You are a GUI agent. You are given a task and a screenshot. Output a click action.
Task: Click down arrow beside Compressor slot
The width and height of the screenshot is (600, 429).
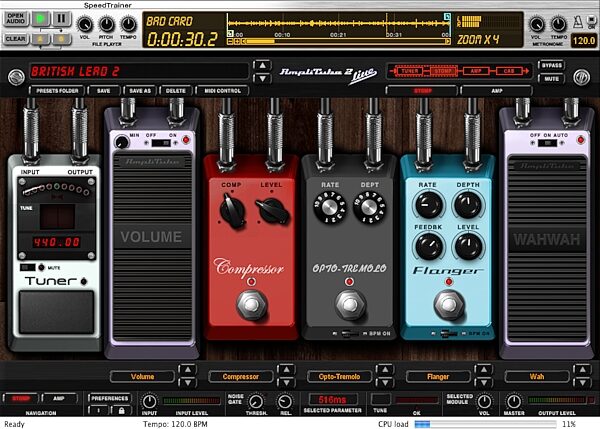(286, 383)
